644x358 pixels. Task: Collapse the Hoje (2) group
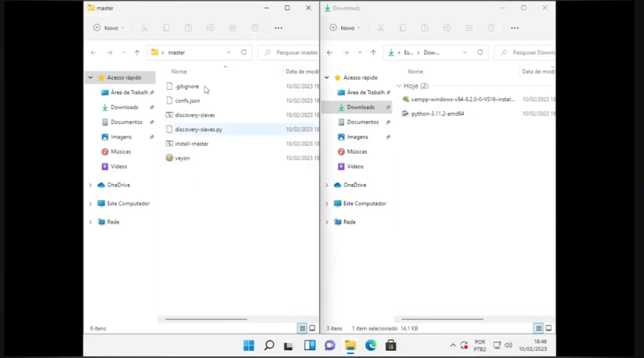coord(399,86)
